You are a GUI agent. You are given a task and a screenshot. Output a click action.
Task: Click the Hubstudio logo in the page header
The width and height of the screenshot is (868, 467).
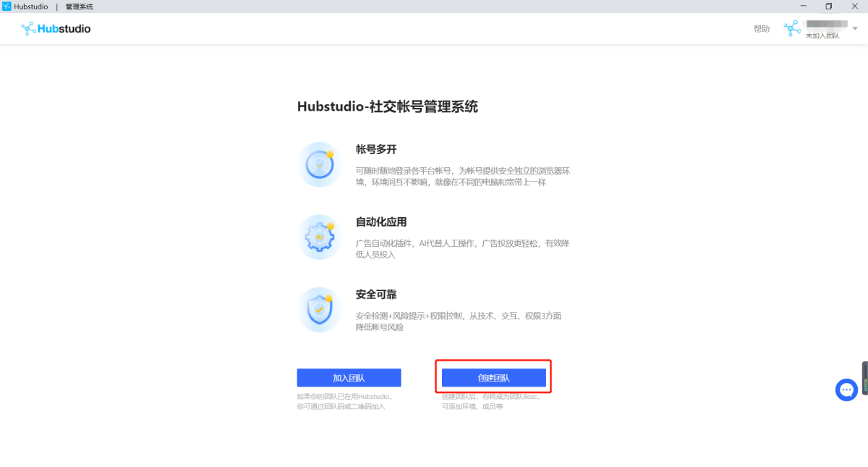pyautogui.click(x=55, y=28)
